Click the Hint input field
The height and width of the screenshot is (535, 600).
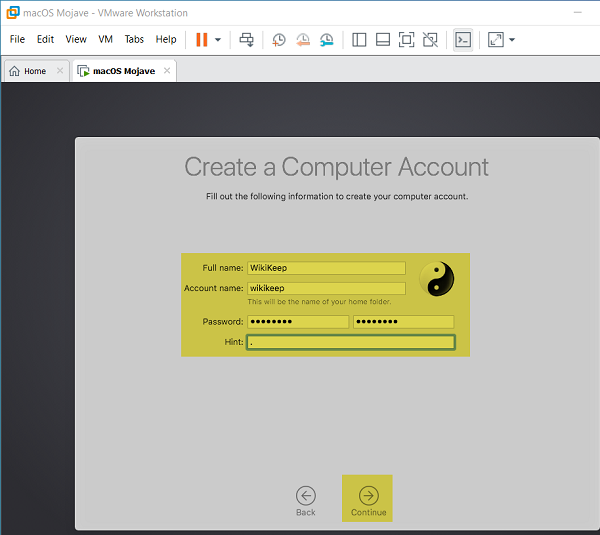tap(351, 342)
